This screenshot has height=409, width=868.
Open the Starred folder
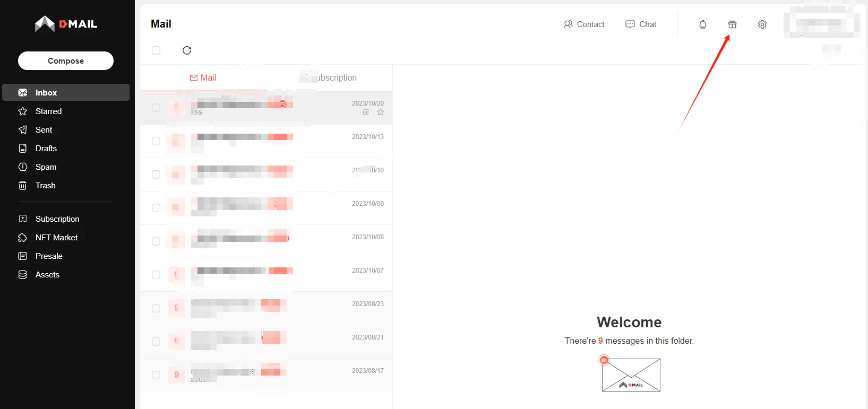pyautogui.click(x=48, y=111)
